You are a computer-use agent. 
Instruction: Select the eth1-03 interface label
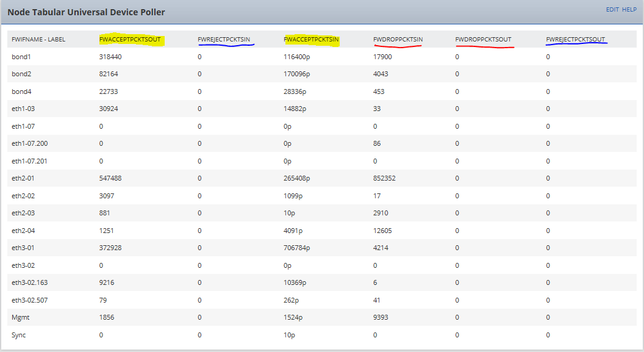tap(23, 109)
